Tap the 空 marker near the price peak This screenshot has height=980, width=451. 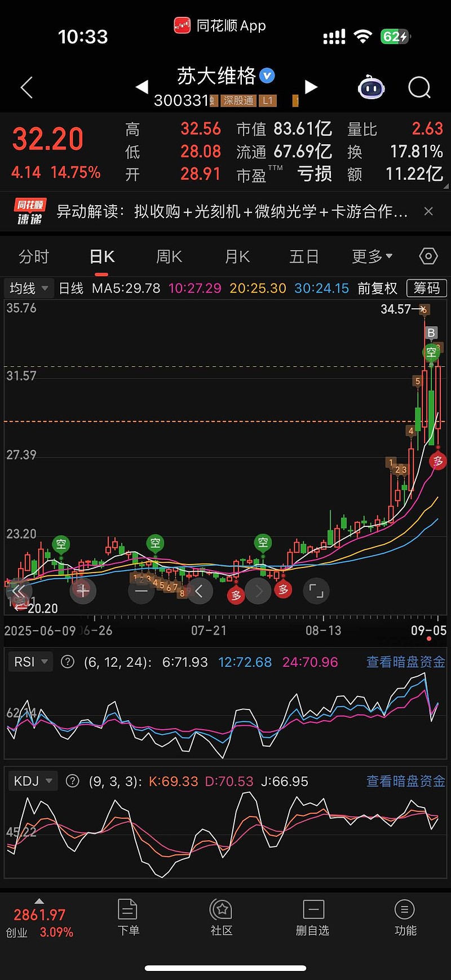coord(431,353)
